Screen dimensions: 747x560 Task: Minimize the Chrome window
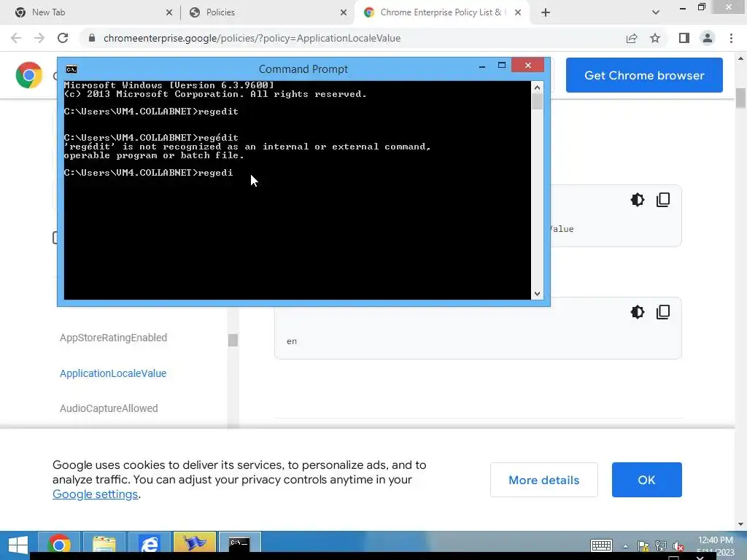683,8
